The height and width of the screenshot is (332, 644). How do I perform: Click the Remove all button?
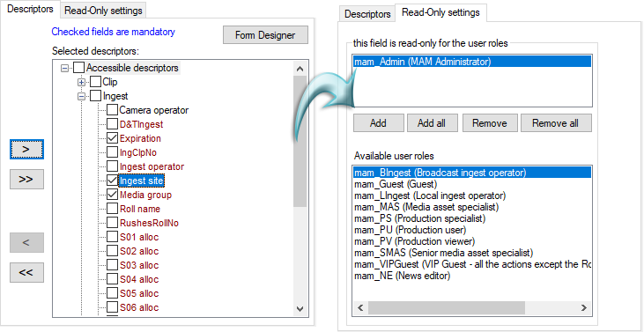click(x=555, y=123)
